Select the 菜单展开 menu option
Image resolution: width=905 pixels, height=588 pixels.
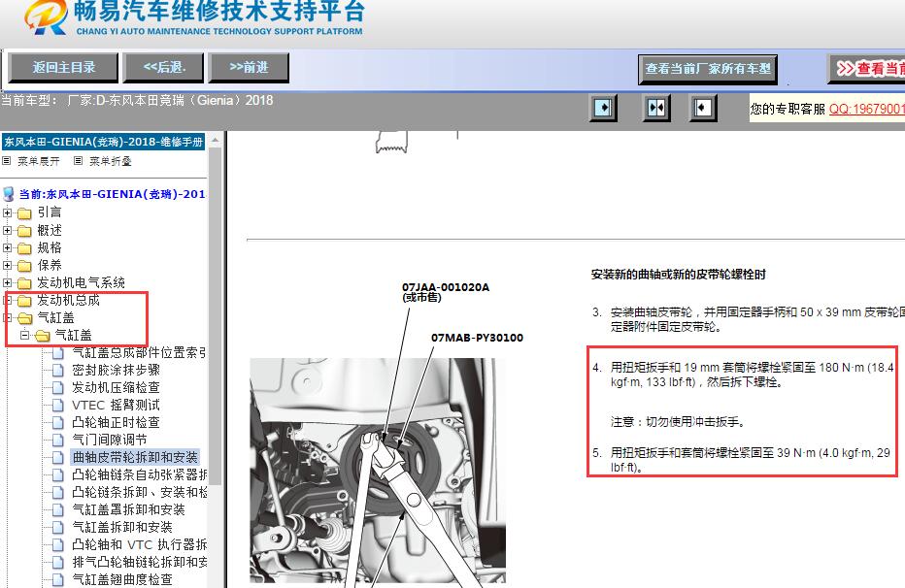click(38, 161)
